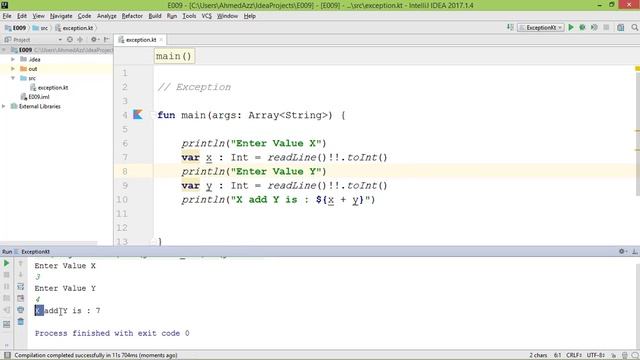Click UTF-8 encoding in status bar
The image size is (640, 360).
tap(596, 355)
